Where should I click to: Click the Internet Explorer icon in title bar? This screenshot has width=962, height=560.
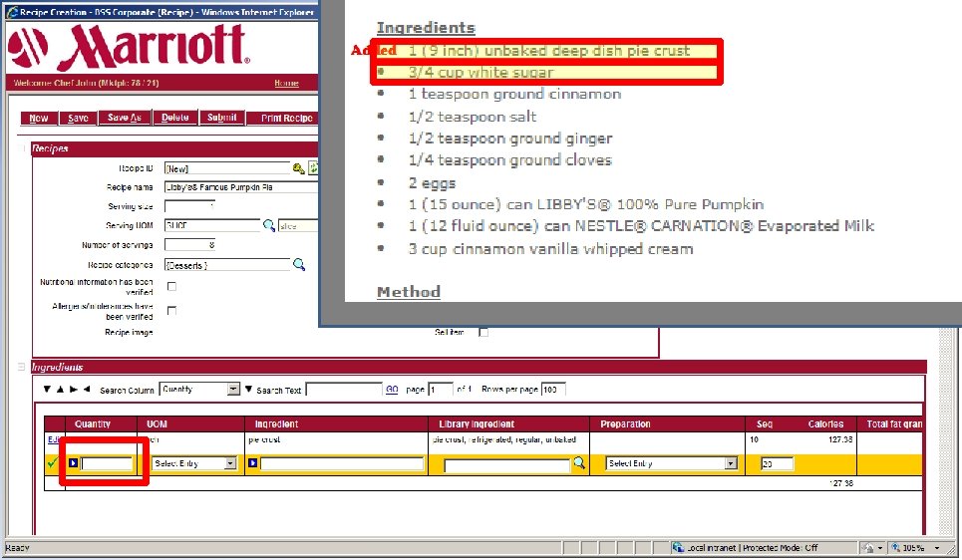coord(12,12)
